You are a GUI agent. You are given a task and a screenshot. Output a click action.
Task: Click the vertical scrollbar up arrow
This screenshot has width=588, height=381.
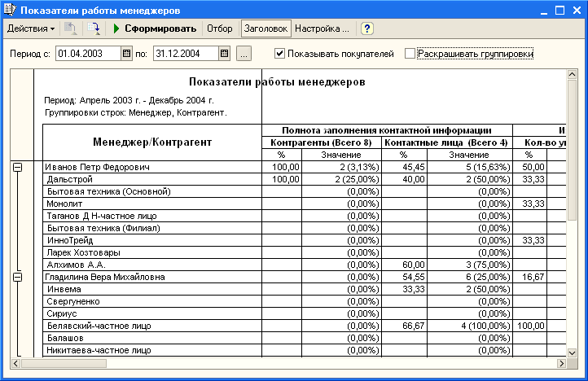(572, 74)
